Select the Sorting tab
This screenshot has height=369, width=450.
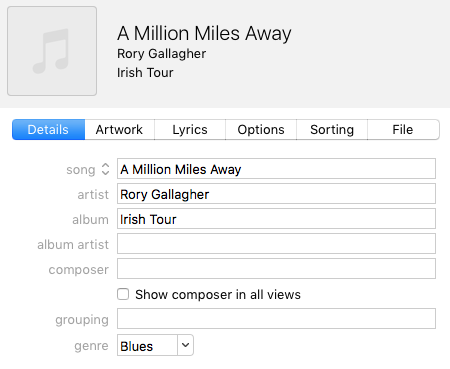pos(332,130)
